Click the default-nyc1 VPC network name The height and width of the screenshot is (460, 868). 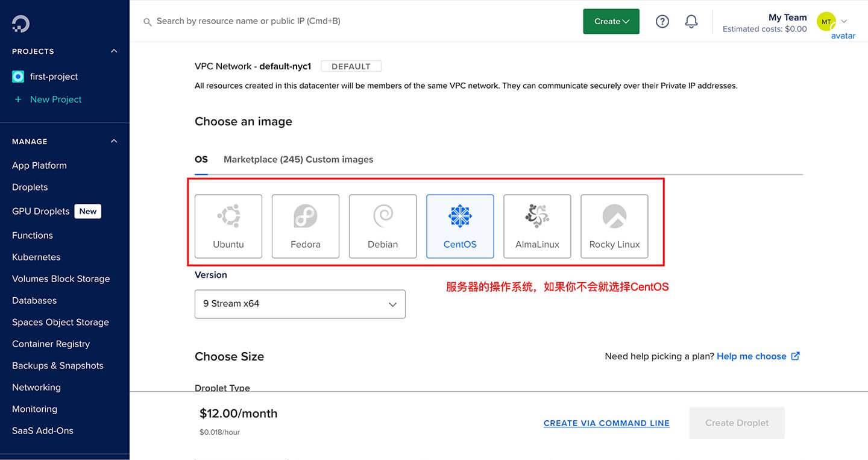(285, 66)
